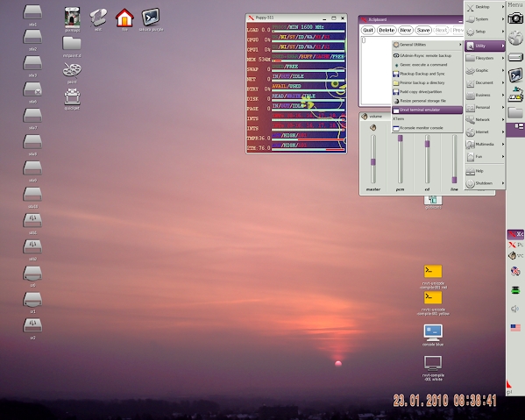Click Delete button in Xclipboard

[x=387, y=30]
